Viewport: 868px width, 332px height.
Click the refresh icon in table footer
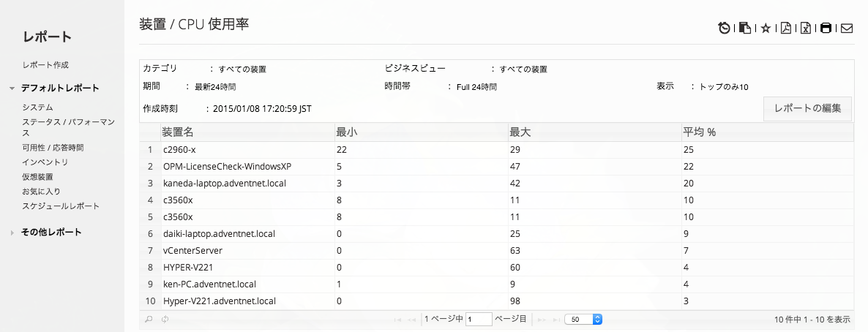click(x=165, y=320)
